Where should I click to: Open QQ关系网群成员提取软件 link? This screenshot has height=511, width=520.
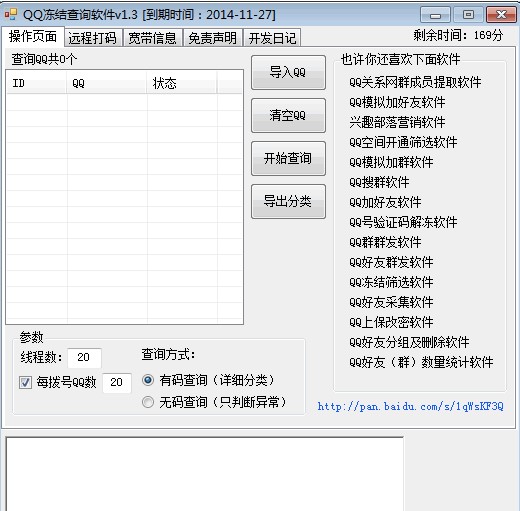(415, 82)
